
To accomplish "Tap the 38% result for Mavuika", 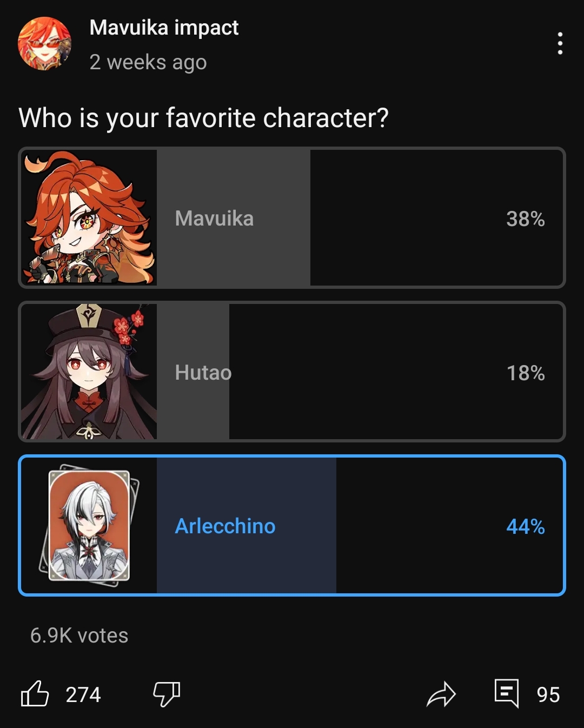I will coord(526,219).
